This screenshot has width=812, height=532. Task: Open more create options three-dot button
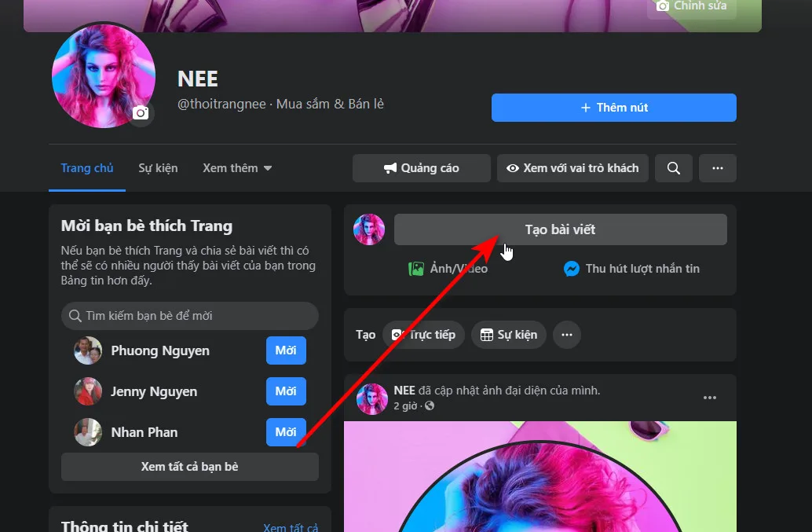pyautogui.click(x=567, y=335)
